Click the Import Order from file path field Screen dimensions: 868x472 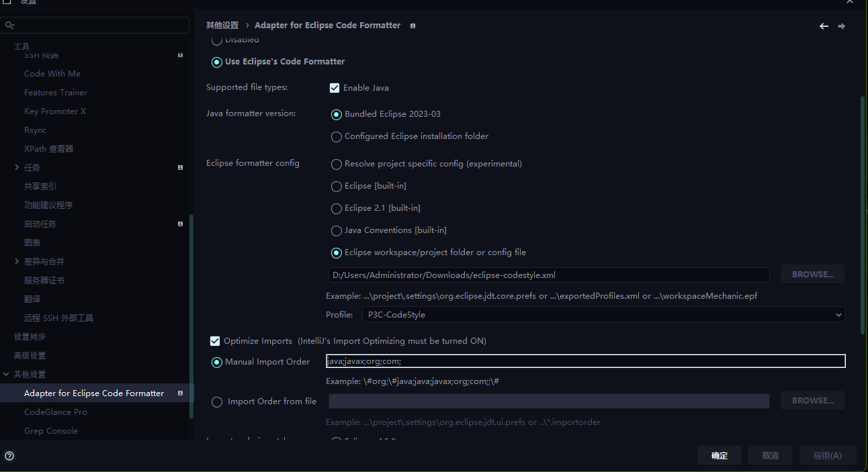point(549,401)
